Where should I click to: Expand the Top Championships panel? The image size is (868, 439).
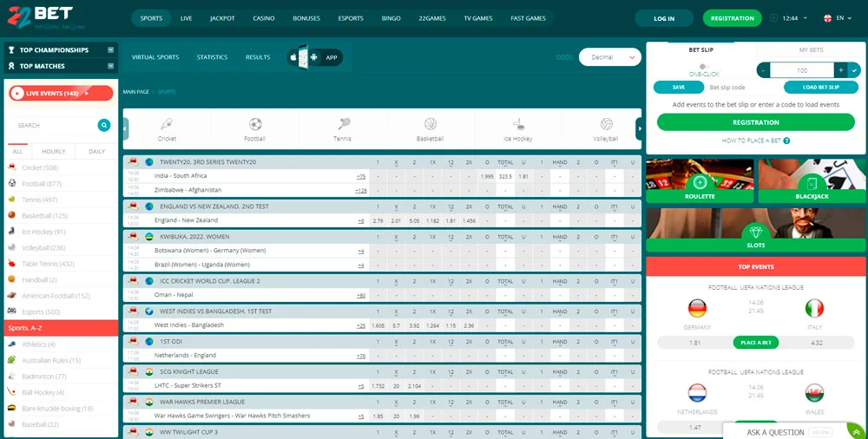click(x=111, y=49)
